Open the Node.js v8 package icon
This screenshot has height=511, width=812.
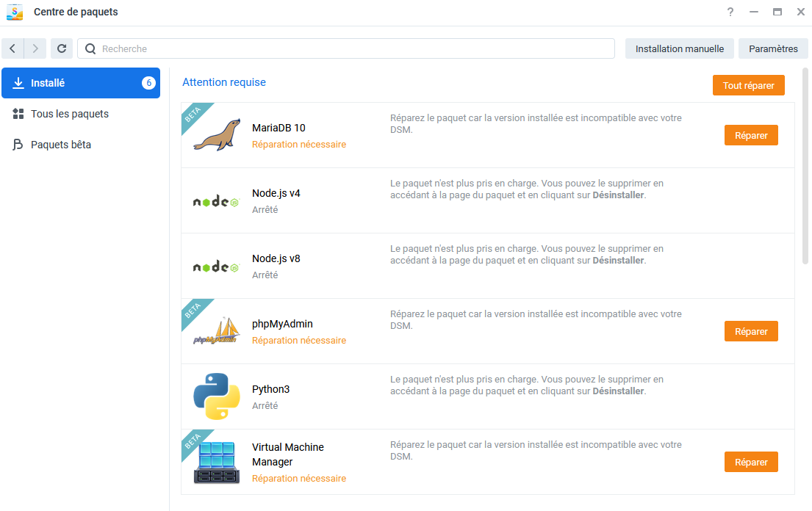coord(217,267)
